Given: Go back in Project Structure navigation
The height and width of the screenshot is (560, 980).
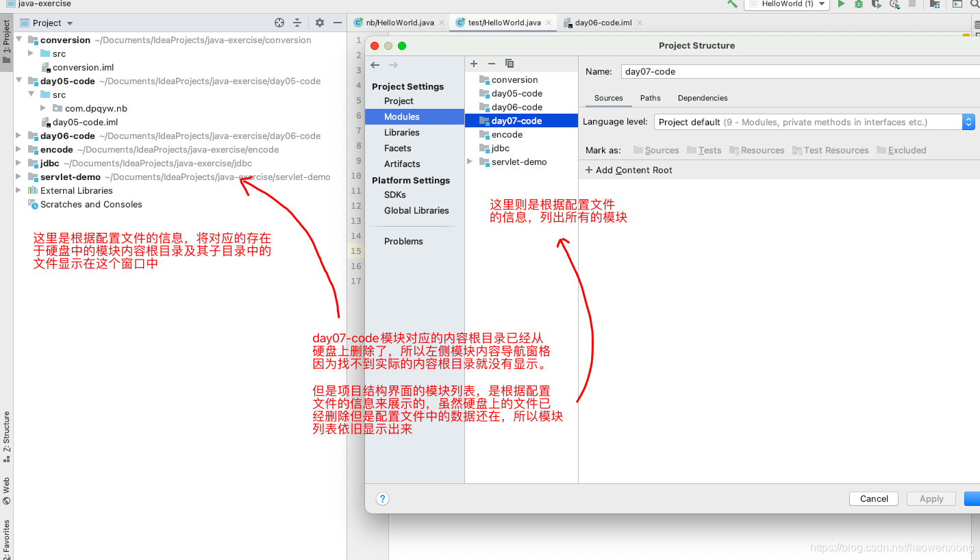Looking at the screenshot, I should (375, 65).
